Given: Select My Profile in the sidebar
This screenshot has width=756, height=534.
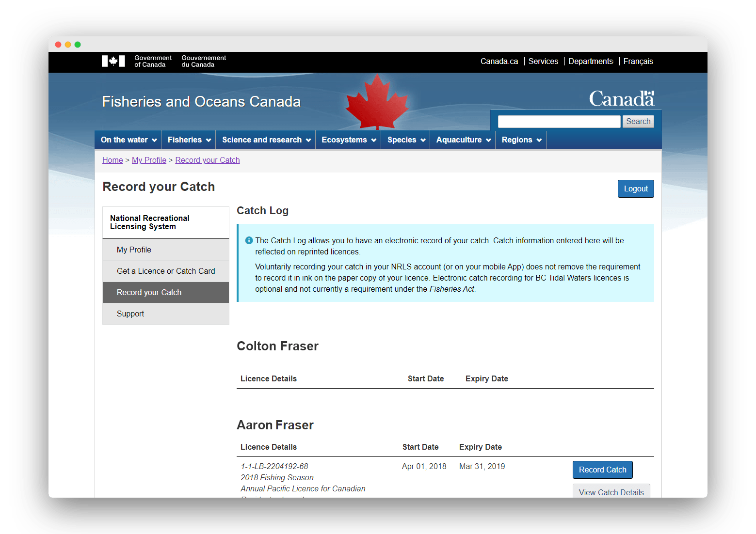Looking at the screenshot, I should tap(166, 250).
